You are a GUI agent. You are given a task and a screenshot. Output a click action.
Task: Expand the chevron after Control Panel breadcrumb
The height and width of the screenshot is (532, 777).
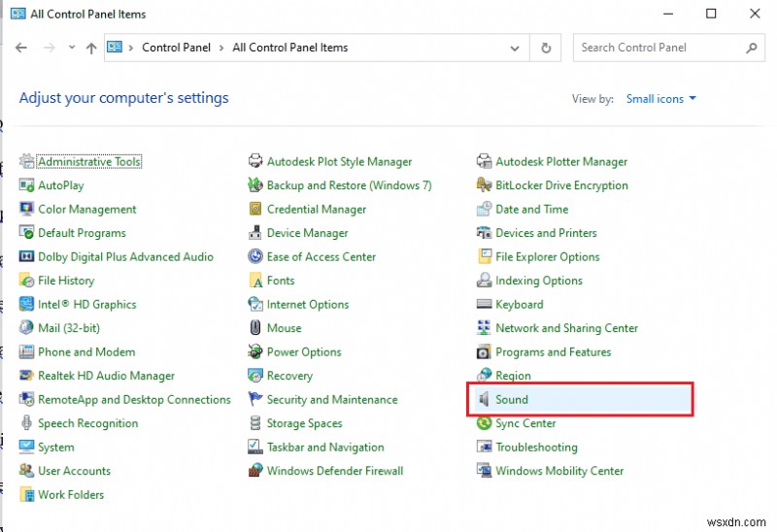(221, 48)
